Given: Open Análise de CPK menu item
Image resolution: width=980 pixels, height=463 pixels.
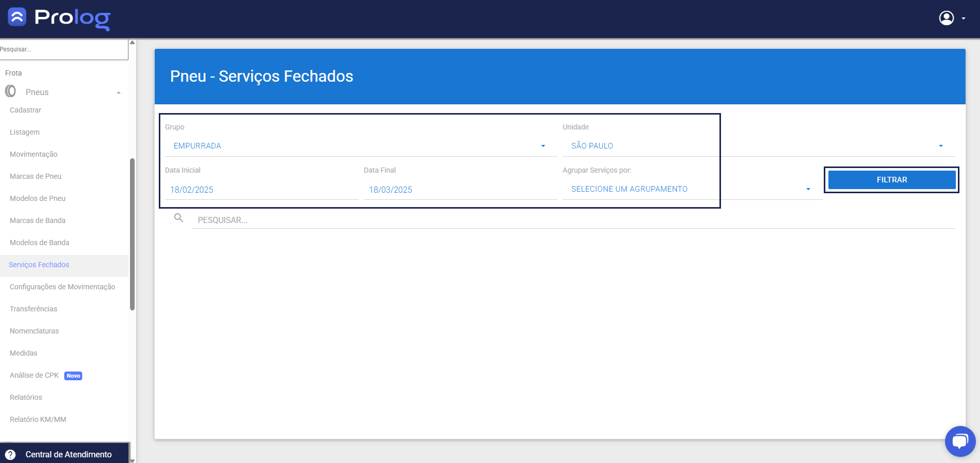Looking at the screenshot, I should (34, 375).
